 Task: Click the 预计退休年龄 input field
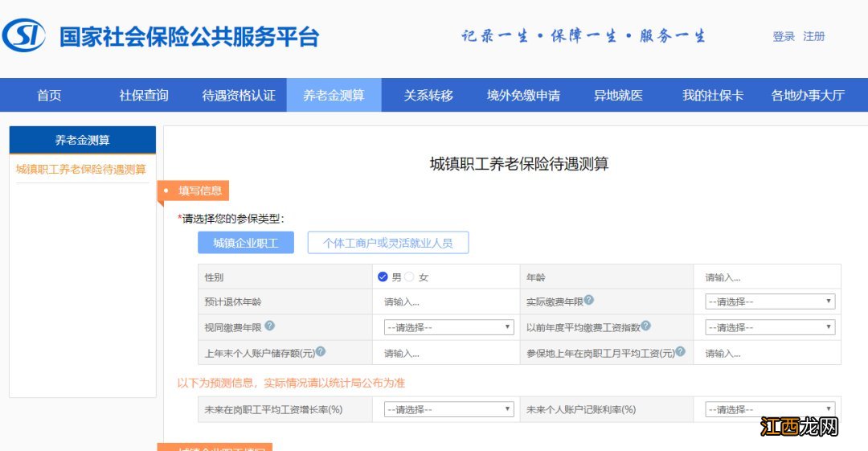click(446, 302)
